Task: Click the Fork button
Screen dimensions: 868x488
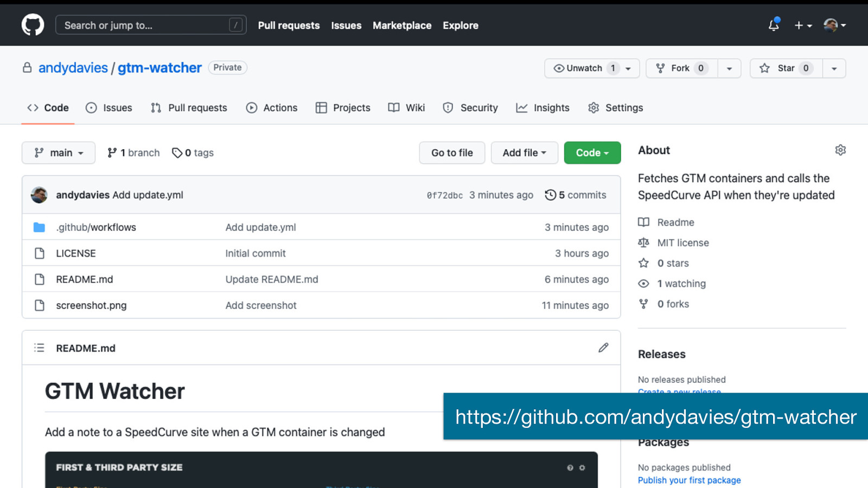Action: 681,68
